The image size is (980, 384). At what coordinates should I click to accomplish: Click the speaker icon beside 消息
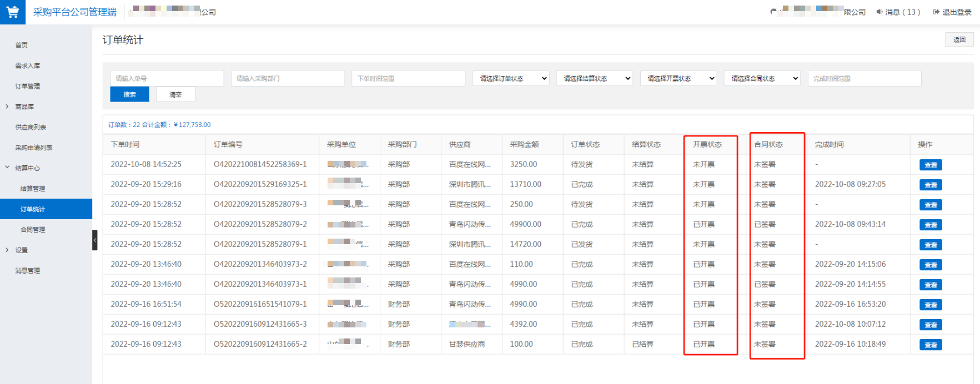(x=880, y=12)
